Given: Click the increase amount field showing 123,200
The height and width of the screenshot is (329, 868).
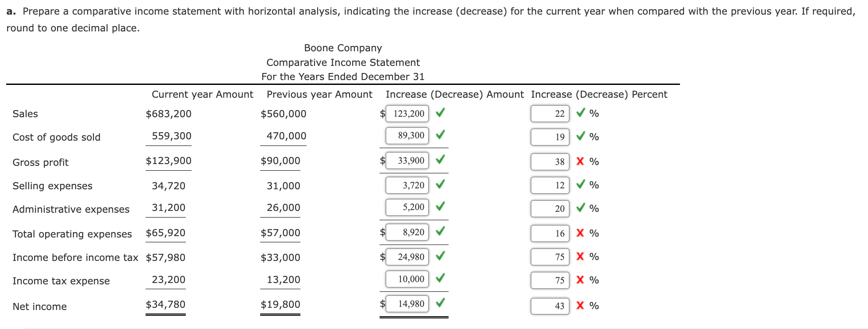Looking at the screenshot, I should (407, 114).
